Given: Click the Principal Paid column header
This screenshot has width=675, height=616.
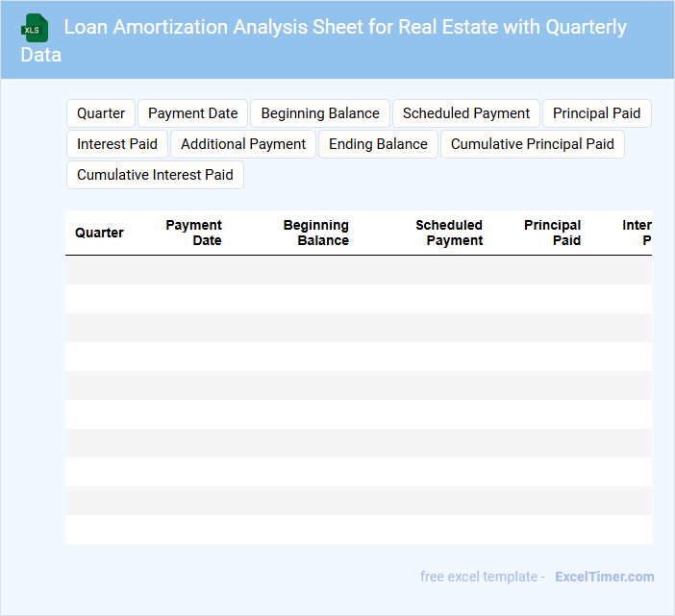Looking at the screenshot, I should coord(552,233).
